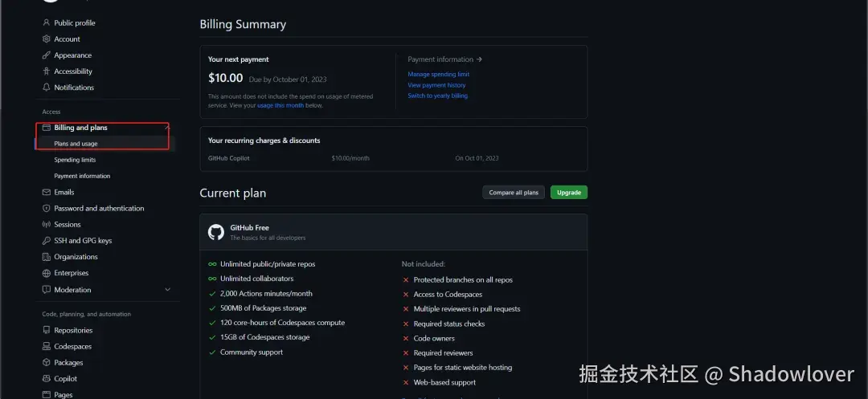Viewport: 868px width, 399px height.
Task: Click Unlimited public/private repos feature
Action: (268, 264)
